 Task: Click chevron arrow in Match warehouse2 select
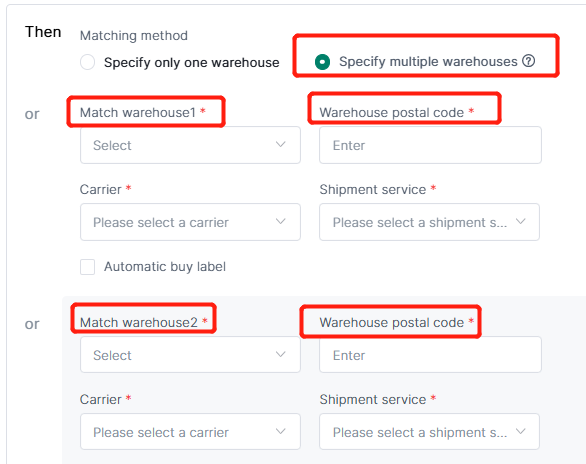(281, 354)
